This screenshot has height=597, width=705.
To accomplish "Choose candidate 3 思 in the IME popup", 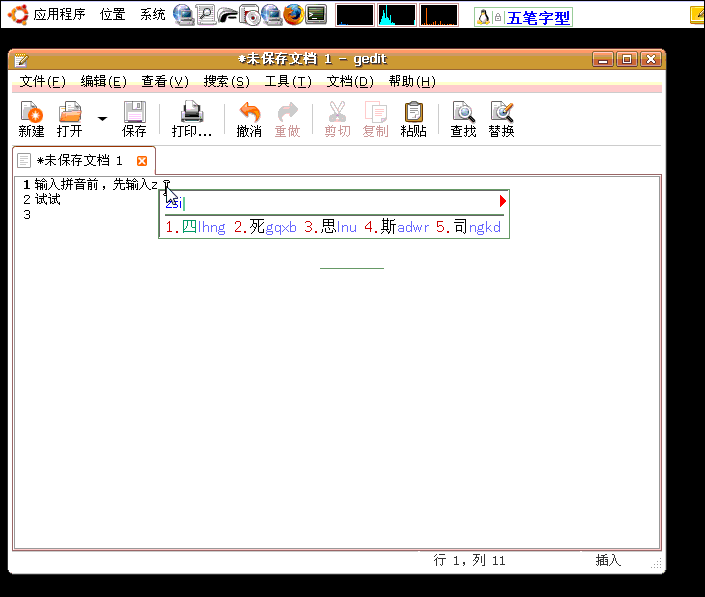I will coord(330,227).
